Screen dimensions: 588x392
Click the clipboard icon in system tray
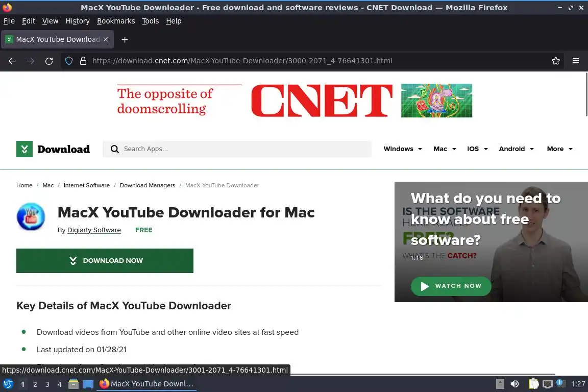point(533,384)
